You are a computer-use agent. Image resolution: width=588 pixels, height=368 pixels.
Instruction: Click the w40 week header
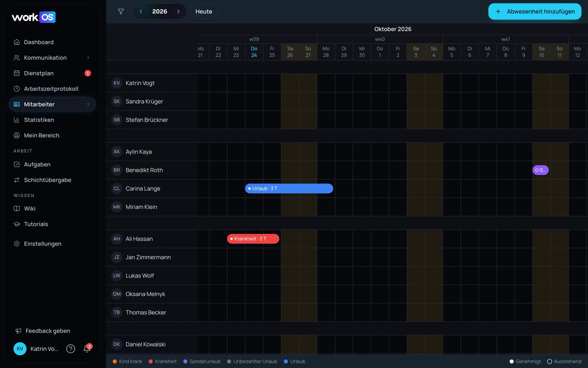[380, 39]
